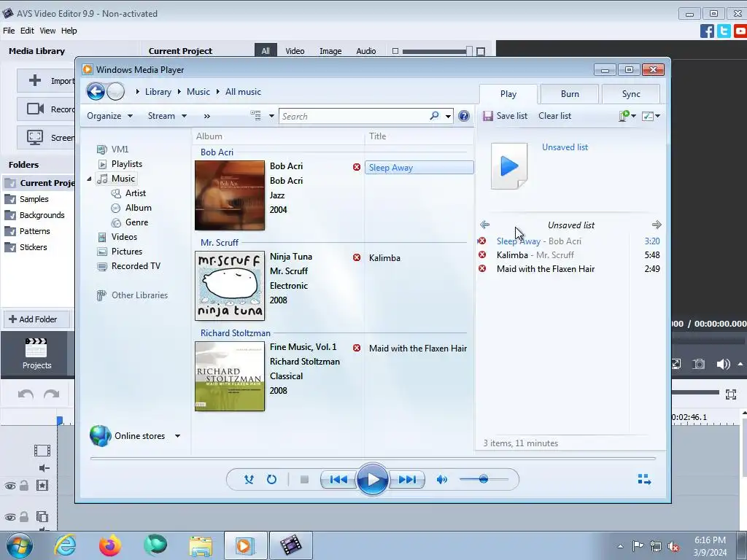Adjust the Media Player volume slider
The height and width of the screenshot is (560, 747).
coord(484,479)
